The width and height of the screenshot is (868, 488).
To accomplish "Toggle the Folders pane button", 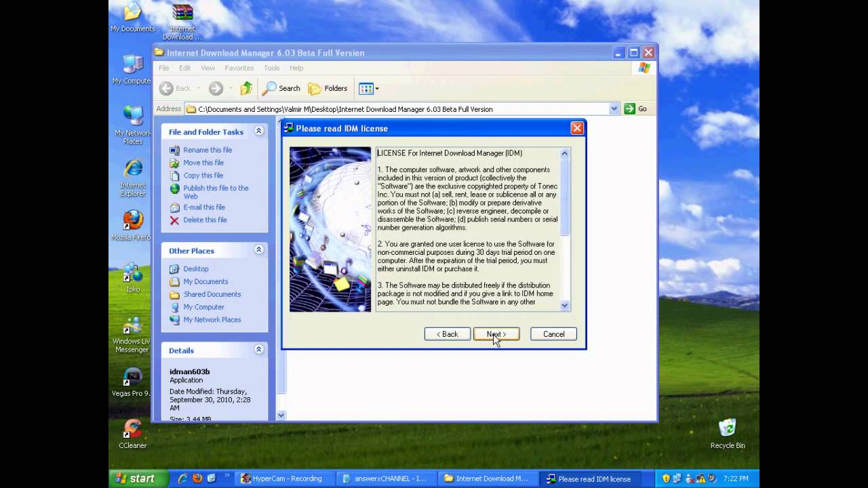I will click(328, 88).
